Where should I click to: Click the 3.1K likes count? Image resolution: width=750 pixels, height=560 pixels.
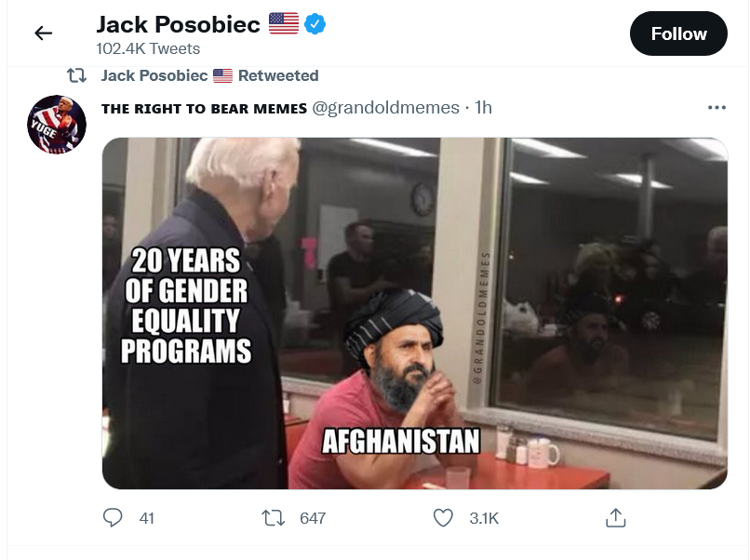[x=484, y=518]
